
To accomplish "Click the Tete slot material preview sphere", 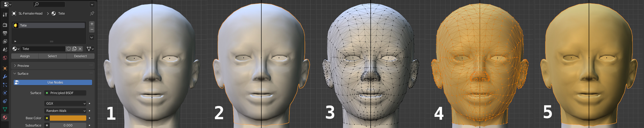I will [16, 25].
